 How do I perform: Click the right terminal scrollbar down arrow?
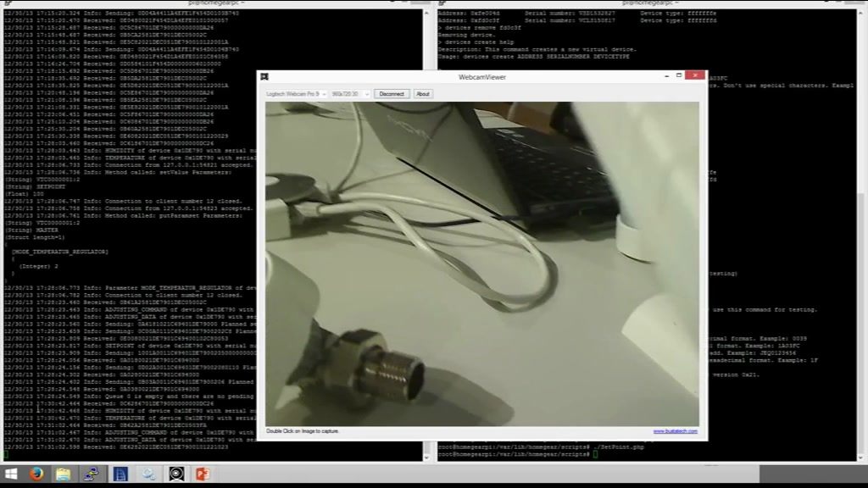coord(861,457)
